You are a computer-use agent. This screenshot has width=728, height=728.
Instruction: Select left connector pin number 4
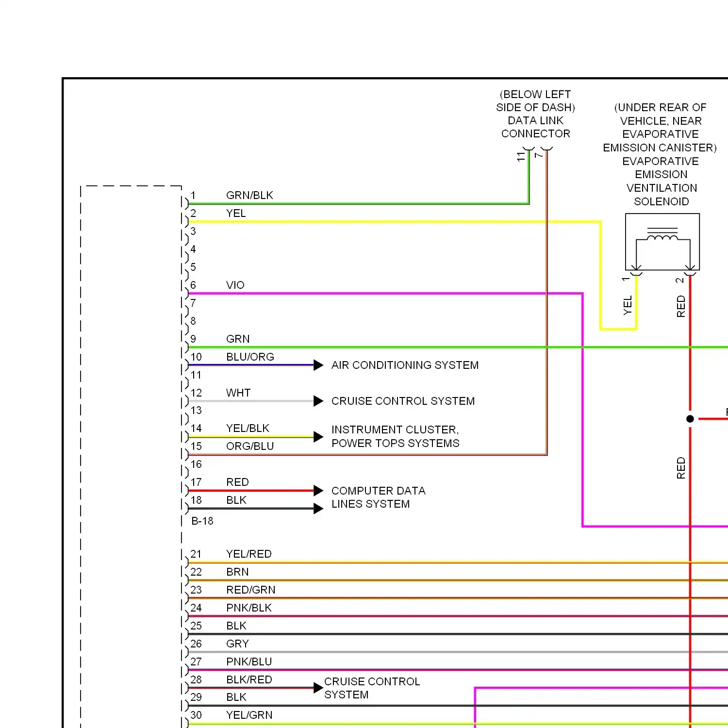(x=193, y=249)
